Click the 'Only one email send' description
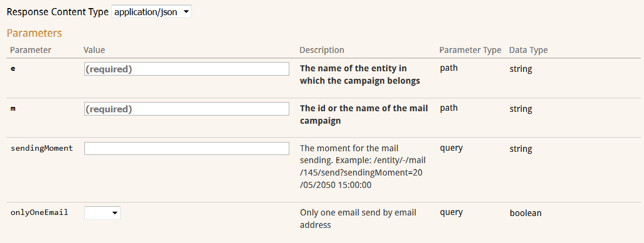This screenshot has width=644, height=243. pyautogui.click(x=358, y=219)
